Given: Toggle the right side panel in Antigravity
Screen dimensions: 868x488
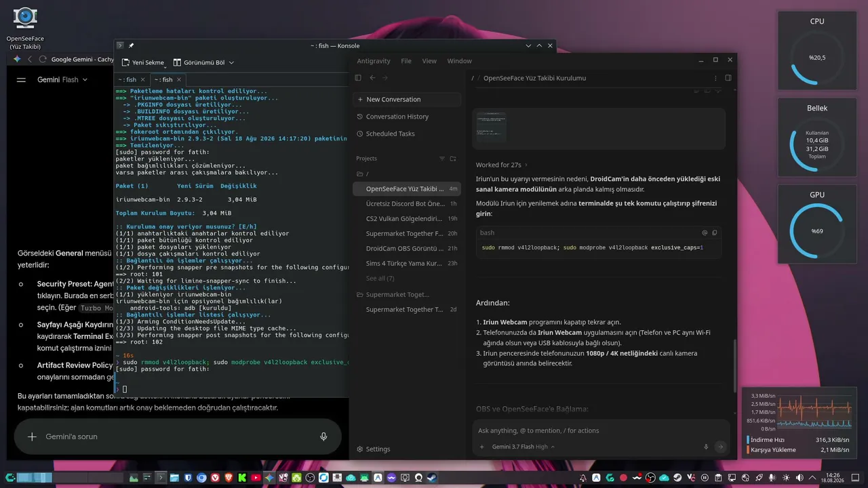Looking at the screenshot, I should point(728,78).
